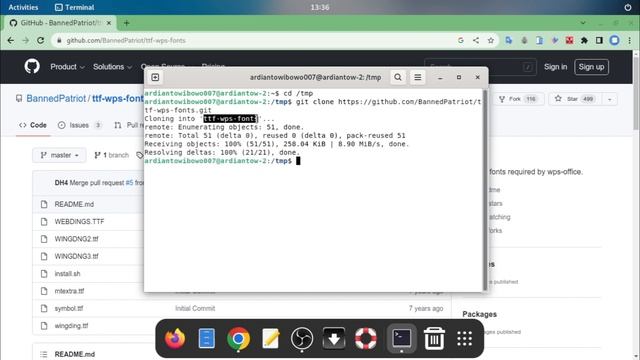The height and width of the screenshot is (360, 640).
Task: Open the Terminal hamburger menu
Action: tap(418, 77)
